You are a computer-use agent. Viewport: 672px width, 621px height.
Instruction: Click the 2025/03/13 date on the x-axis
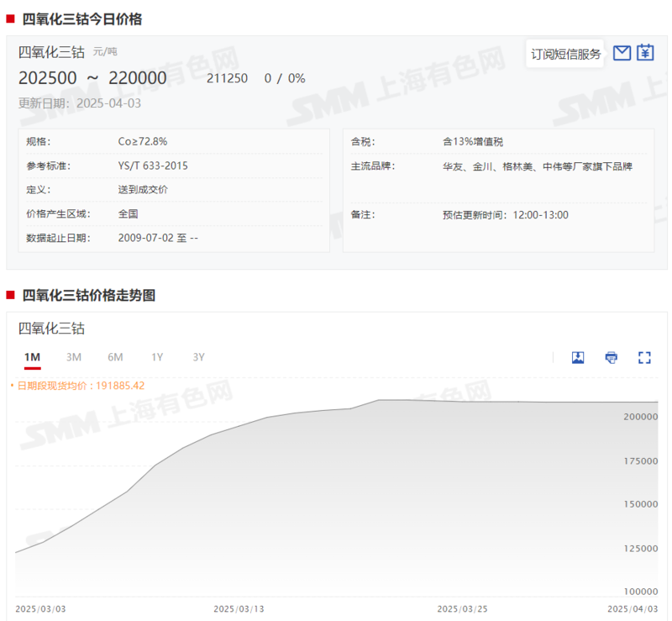coord(238,608)
